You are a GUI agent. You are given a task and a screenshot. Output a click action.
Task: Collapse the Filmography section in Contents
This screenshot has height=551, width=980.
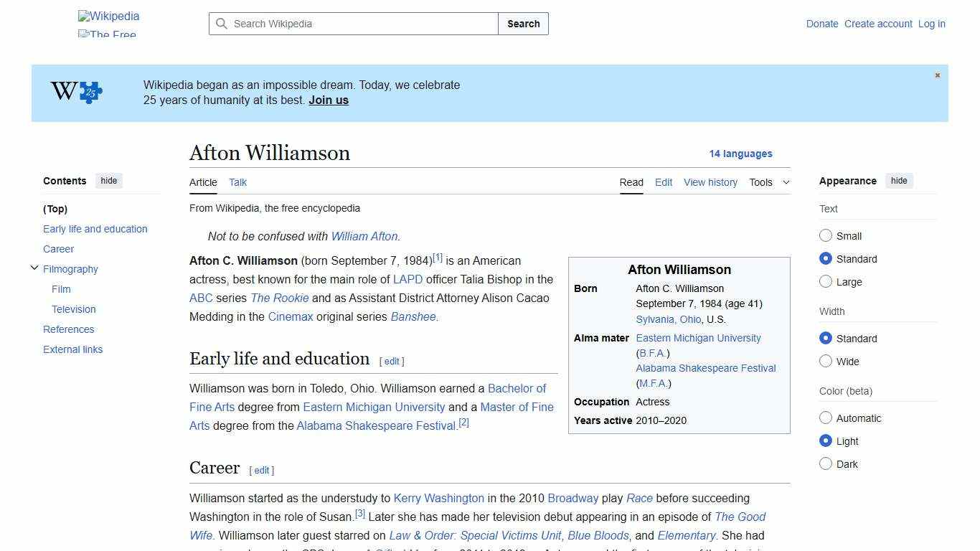click(x=34, y=268)
